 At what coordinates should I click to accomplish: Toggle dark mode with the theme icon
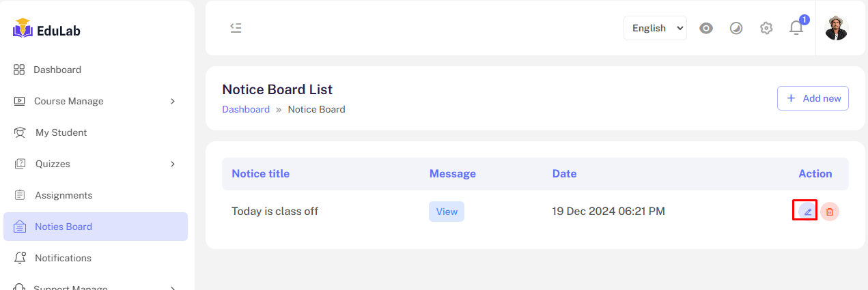tap(736, 28)
